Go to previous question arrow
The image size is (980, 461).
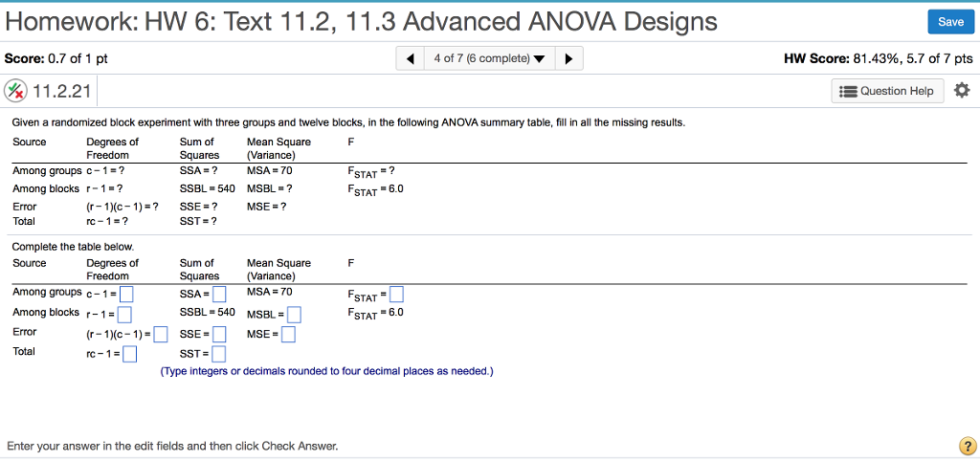(410, 58)
